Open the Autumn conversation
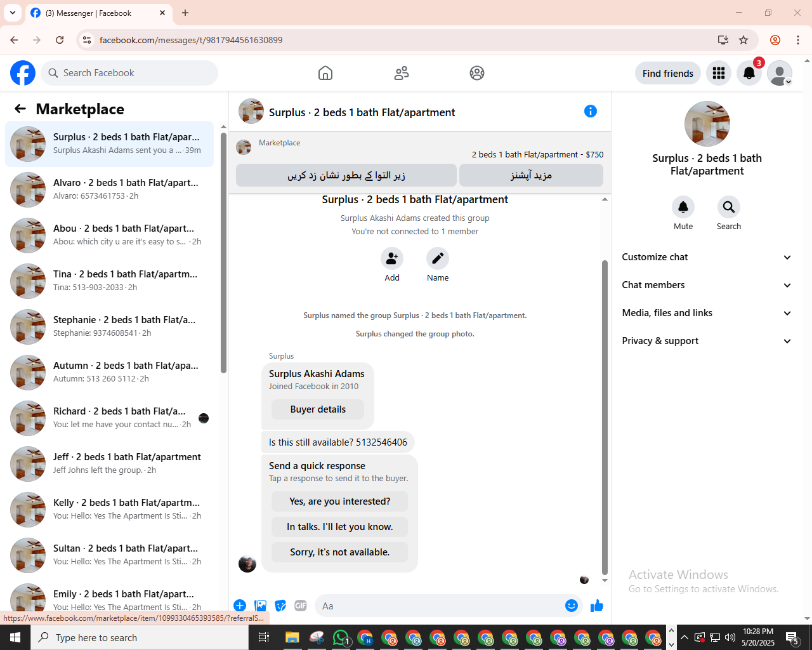The image size is (812, 650). tap(109, 373)
